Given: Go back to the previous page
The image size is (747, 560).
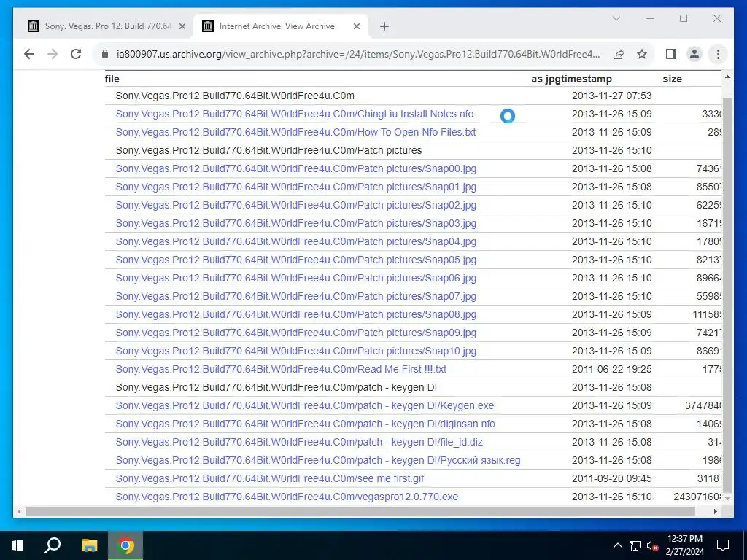Looking at the screenshot, I should (x=29, y=54).
